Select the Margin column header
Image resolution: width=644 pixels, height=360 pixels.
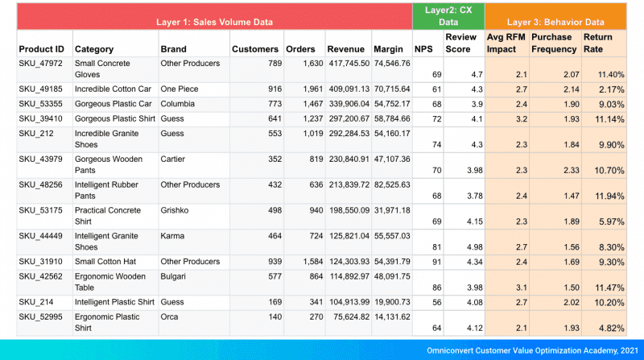pyautogui.click(x=388, y=49)
